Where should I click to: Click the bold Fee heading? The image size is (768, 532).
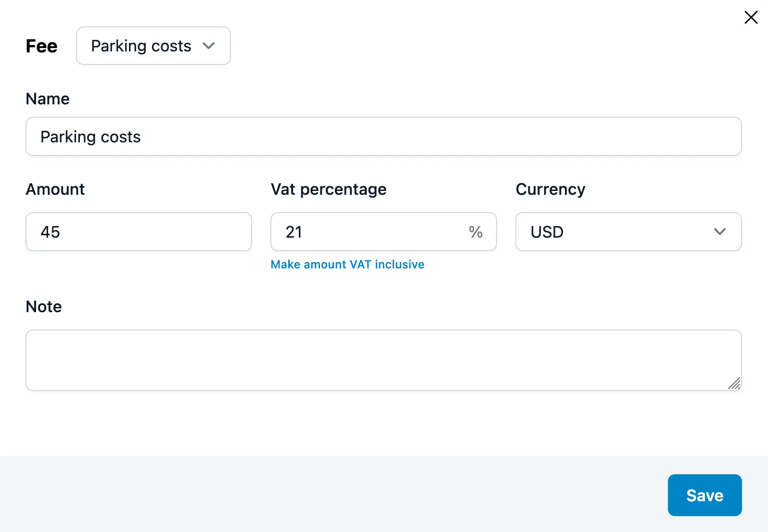pyautogui.click(x=41, y=46)
